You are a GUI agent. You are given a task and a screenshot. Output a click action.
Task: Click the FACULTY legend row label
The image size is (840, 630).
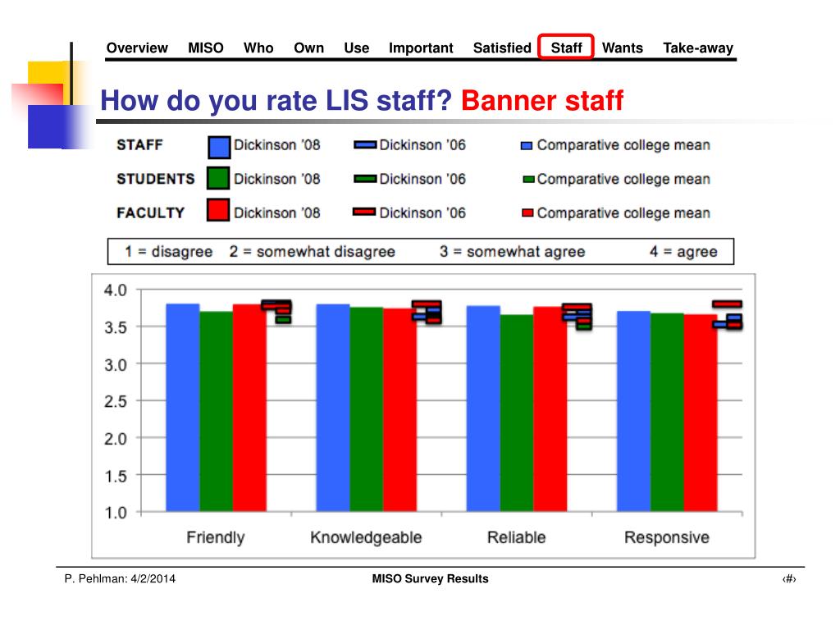click(x=151, y=213)
